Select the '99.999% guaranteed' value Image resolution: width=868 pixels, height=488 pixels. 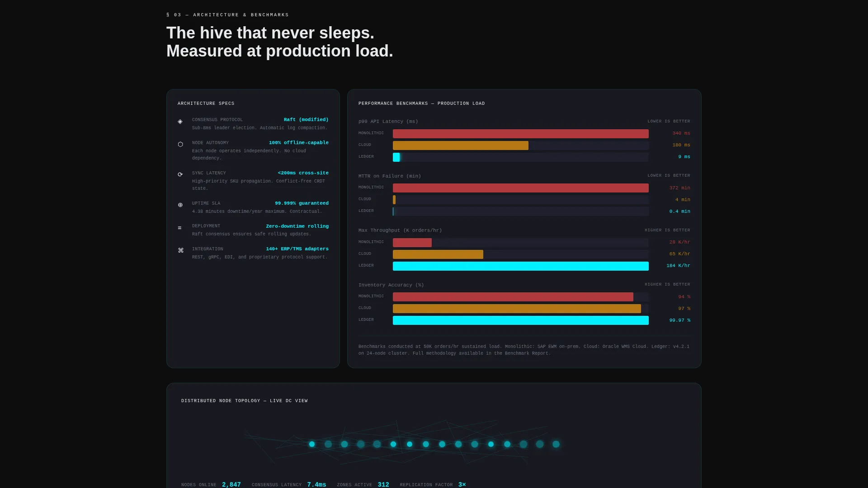(x=302, y=203)
